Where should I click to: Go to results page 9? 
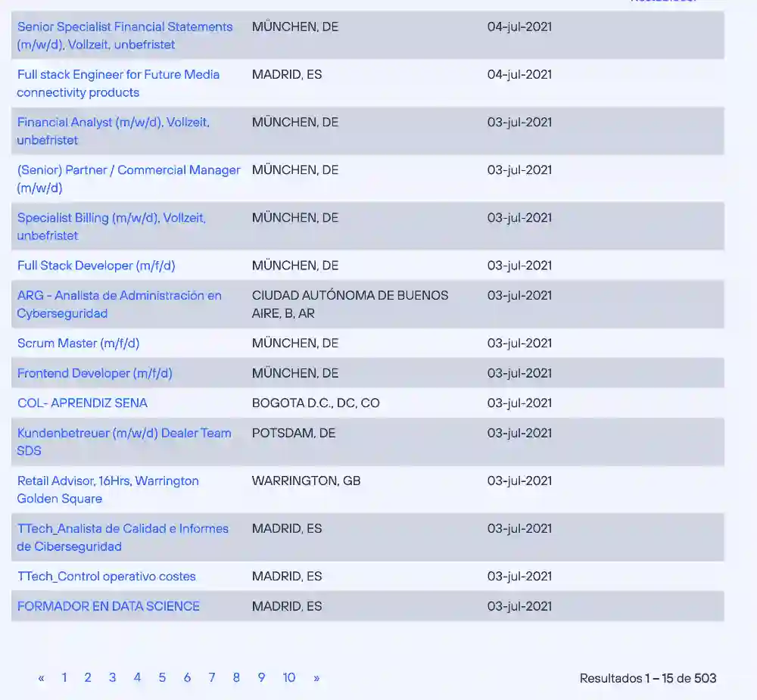(261, 677)
